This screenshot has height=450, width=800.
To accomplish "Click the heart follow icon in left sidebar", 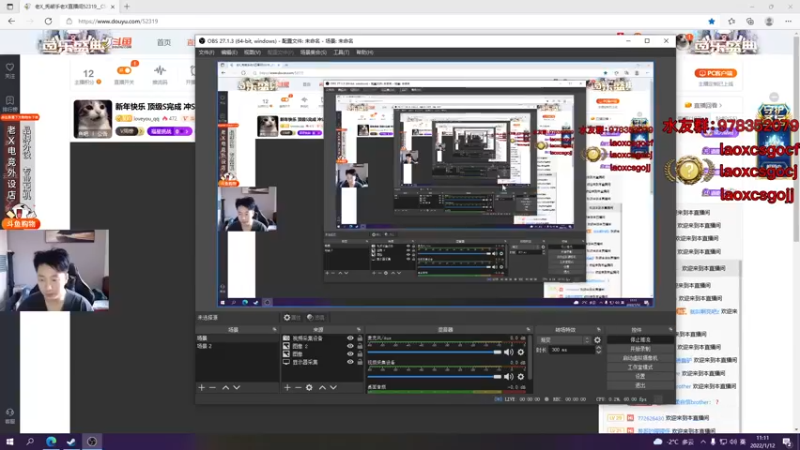I will coord(10,68).
